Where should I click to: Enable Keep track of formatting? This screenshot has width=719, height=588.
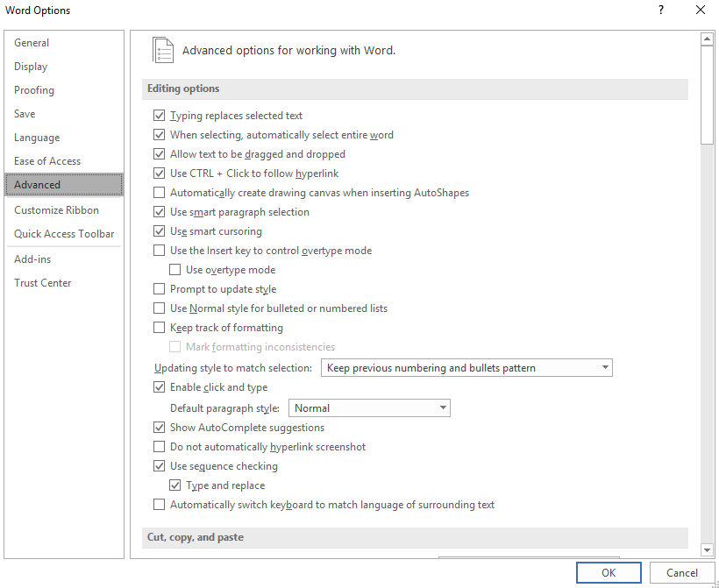coord(159,328)
